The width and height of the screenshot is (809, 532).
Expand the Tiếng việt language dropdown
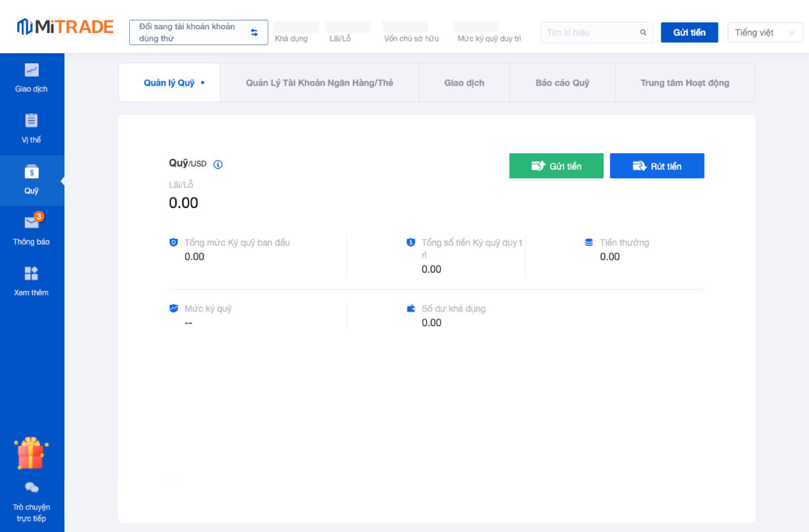765,32
